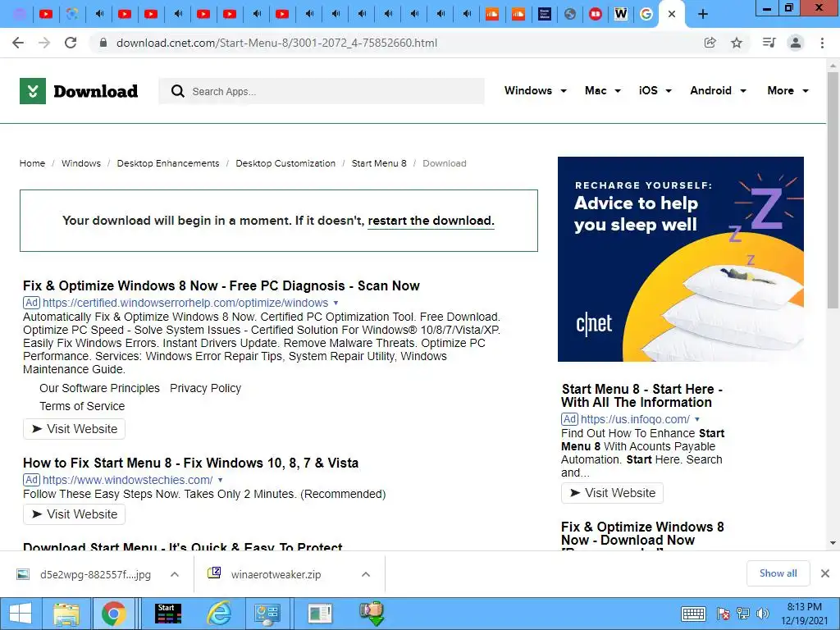Screen dimensions: 840x630
Task: Expand the More navigation dropdown
Action: click(x=787, y=90)
